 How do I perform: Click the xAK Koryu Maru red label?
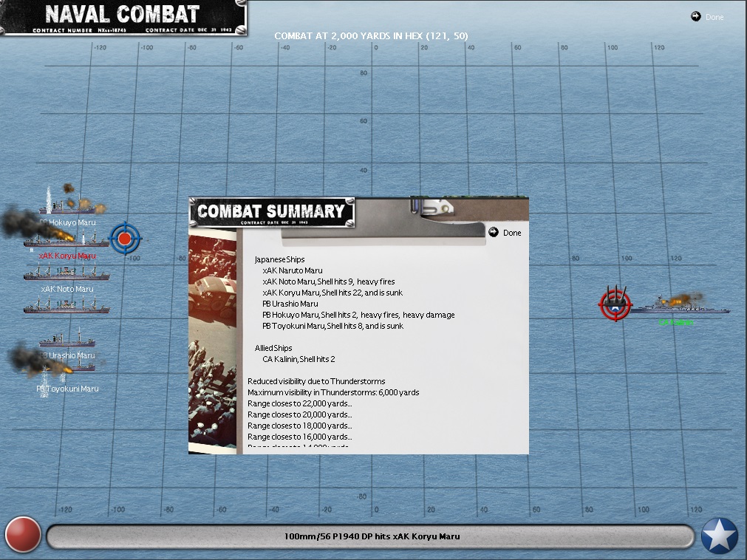click(67, 256)
